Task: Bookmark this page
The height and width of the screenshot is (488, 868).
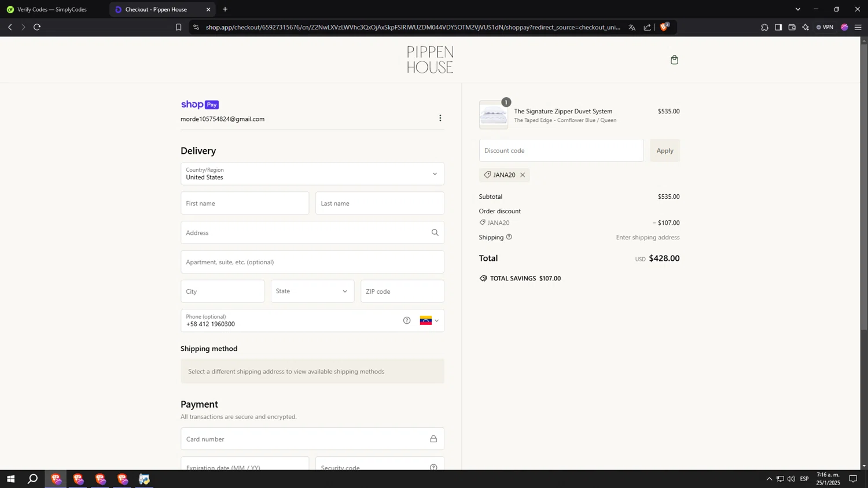Action: pos(178,27)
